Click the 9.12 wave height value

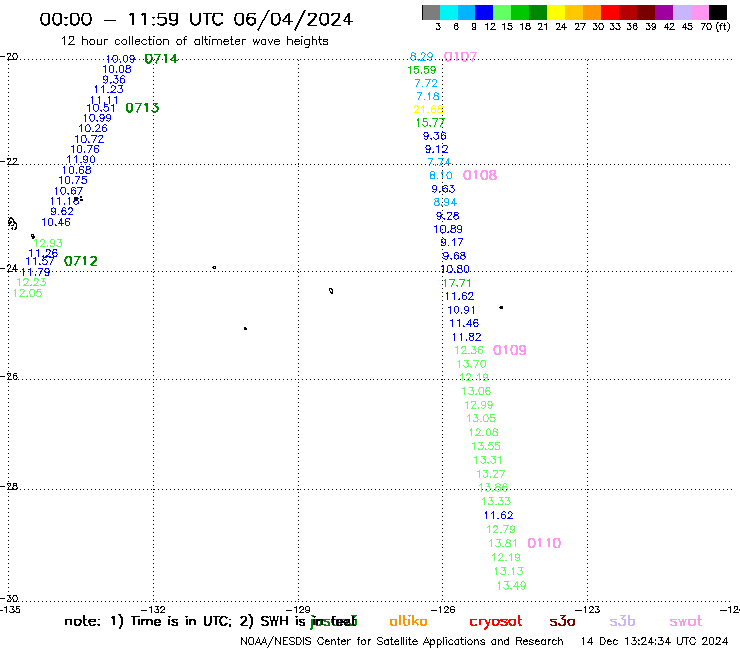pos(437,149)
